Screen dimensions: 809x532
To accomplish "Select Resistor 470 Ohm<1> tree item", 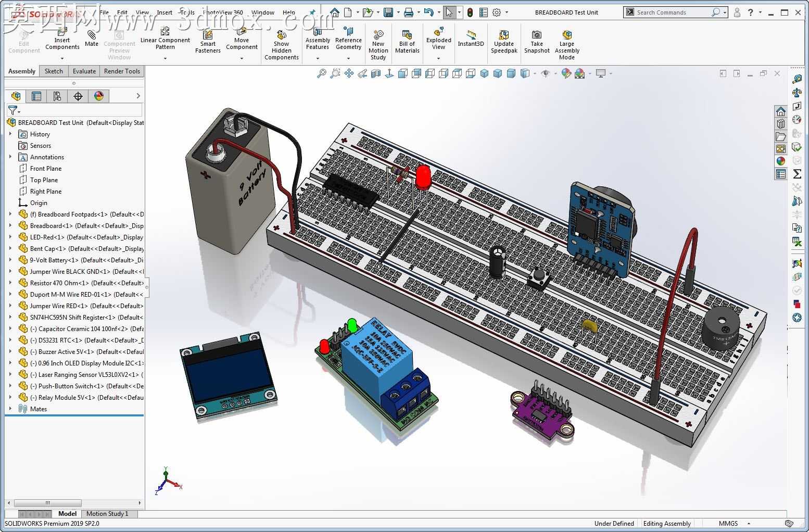I will tap(81, 283).
